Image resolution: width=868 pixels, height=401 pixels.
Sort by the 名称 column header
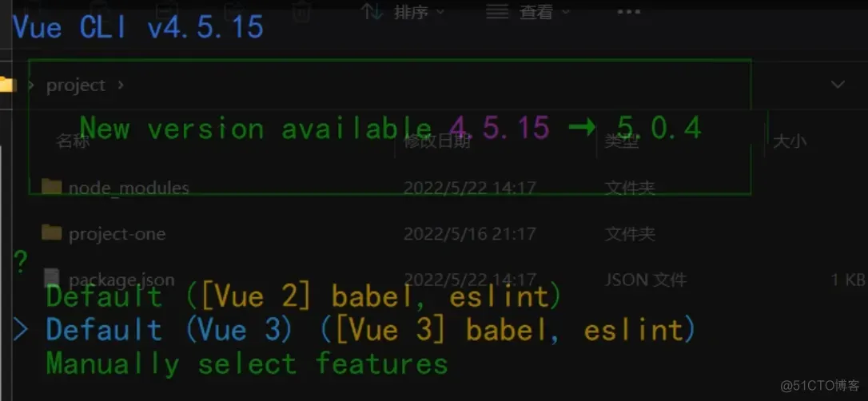pos(74,142)
